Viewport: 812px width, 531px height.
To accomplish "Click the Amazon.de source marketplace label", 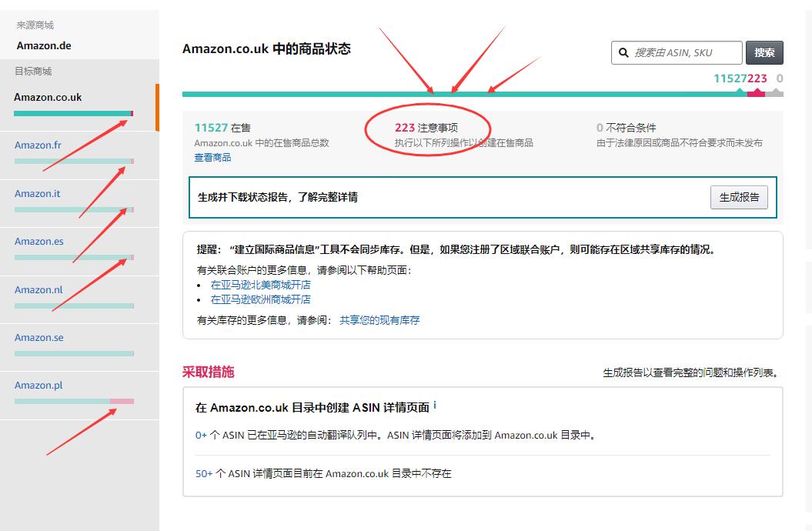I will tap(44, 45).
